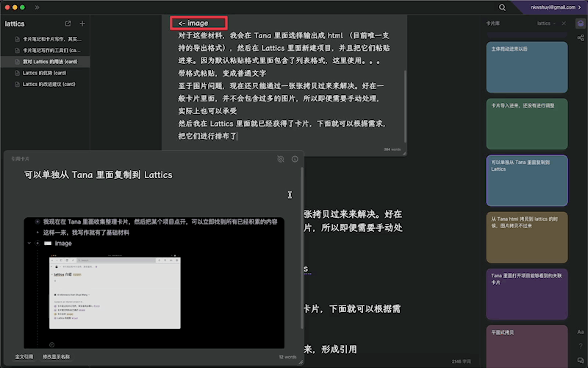Open article 'Lattics 的优势 (card)'
This screenshot has height=368, width=588.
45,73
